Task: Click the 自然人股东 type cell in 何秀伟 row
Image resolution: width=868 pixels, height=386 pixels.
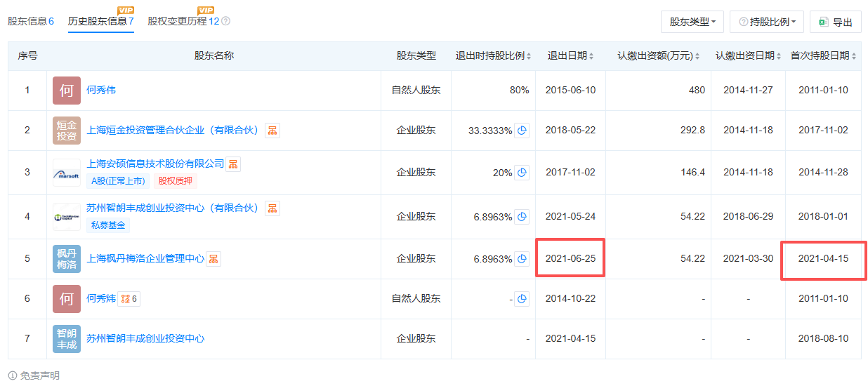Action: 416,91
